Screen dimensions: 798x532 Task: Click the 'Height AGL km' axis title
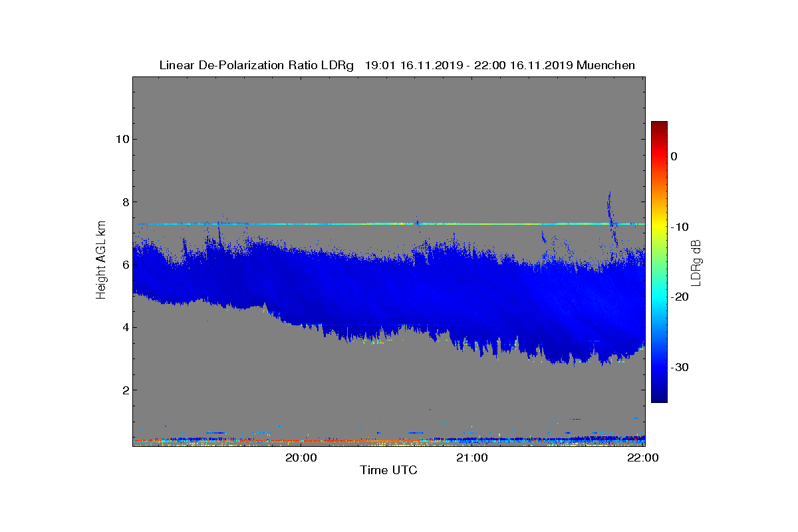[101, 261]
